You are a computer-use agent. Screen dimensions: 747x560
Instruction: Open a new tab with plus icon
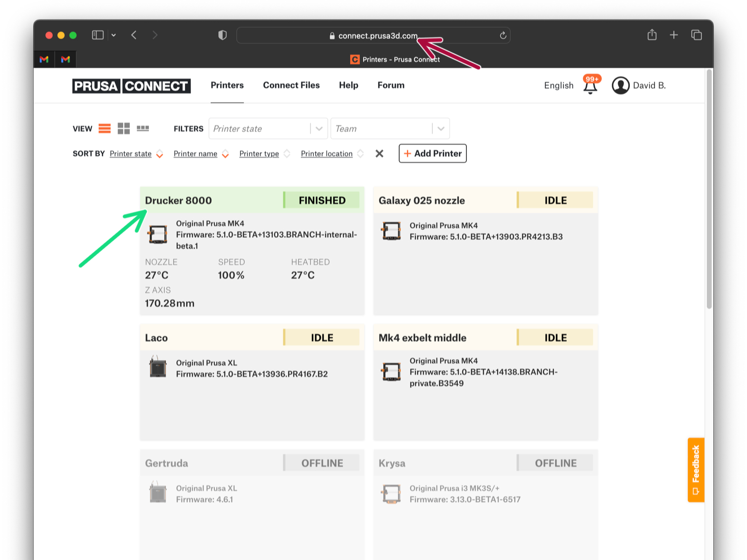[674, 35]
